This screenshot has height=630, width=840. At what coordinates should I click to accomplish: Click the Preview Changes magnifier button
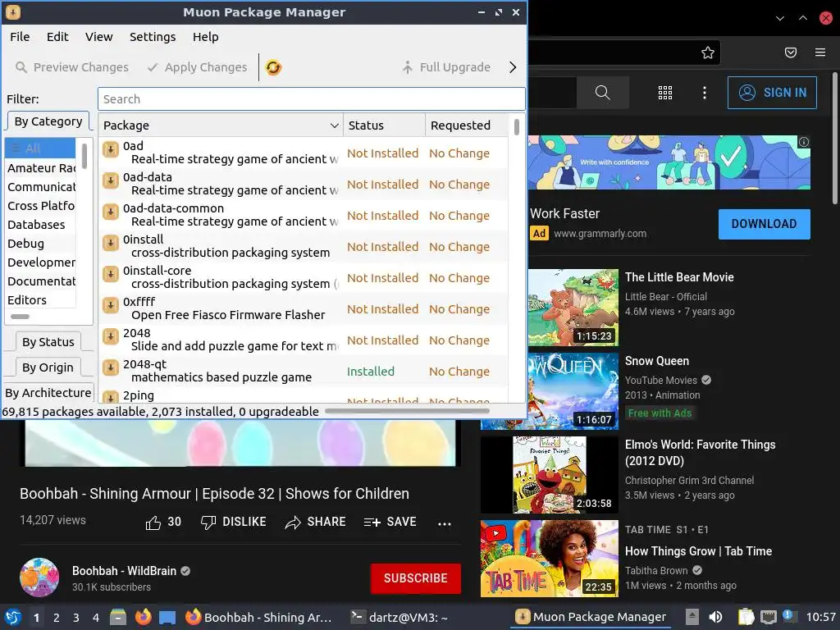coord(72,67)
